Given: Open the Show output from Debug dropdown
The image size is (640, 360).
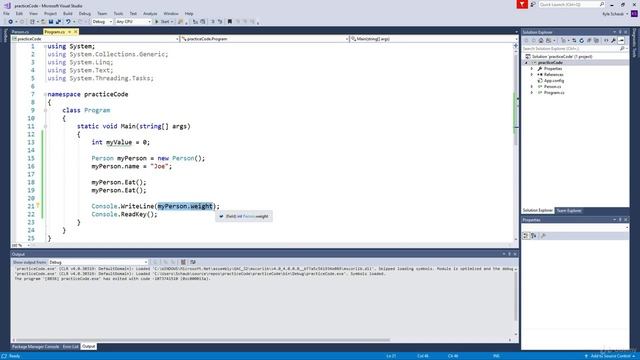Looking at the screenshot, I should click(98, 262).
